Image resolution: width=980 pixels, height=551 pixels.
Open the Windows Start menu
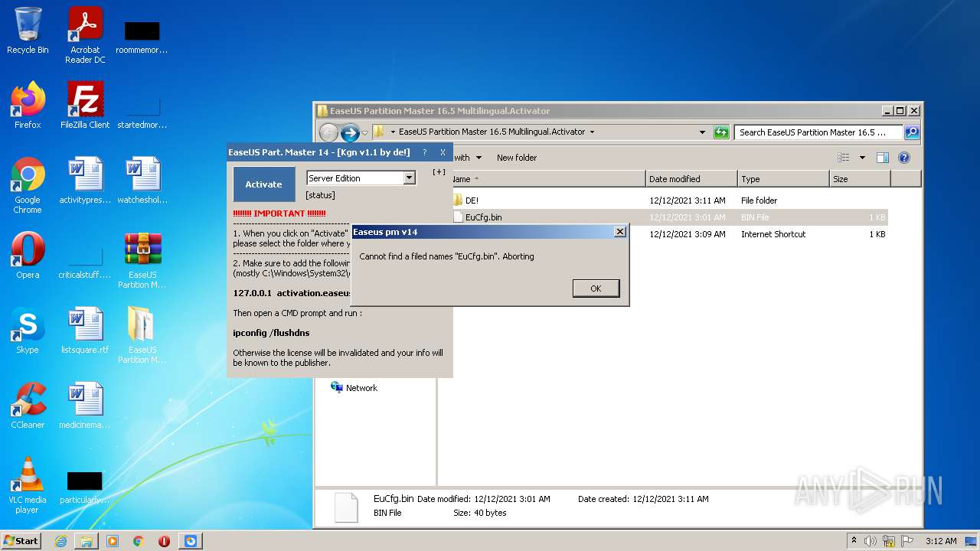pos(21,540)
